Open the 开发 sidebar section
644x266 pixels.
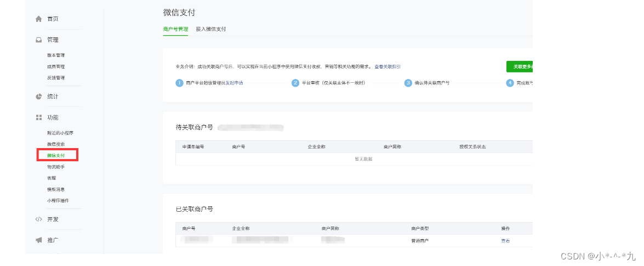point(53,219)
